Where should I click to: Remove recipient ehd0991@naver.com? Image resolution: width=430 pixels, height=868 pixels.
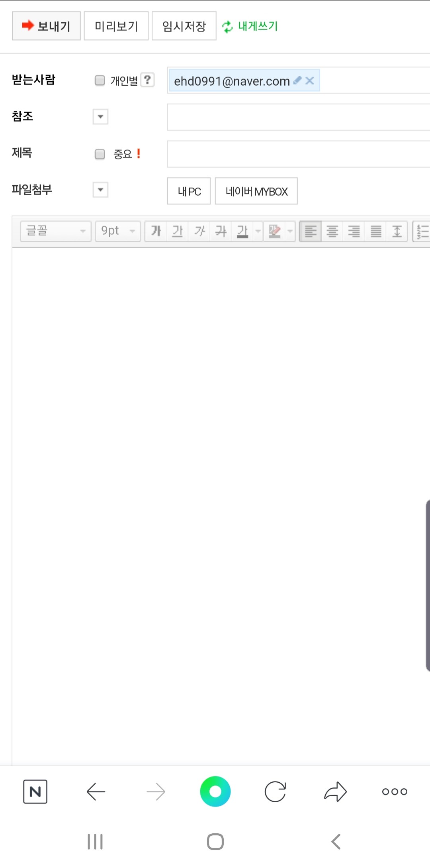pyautogui.click(x=310, y=81)
